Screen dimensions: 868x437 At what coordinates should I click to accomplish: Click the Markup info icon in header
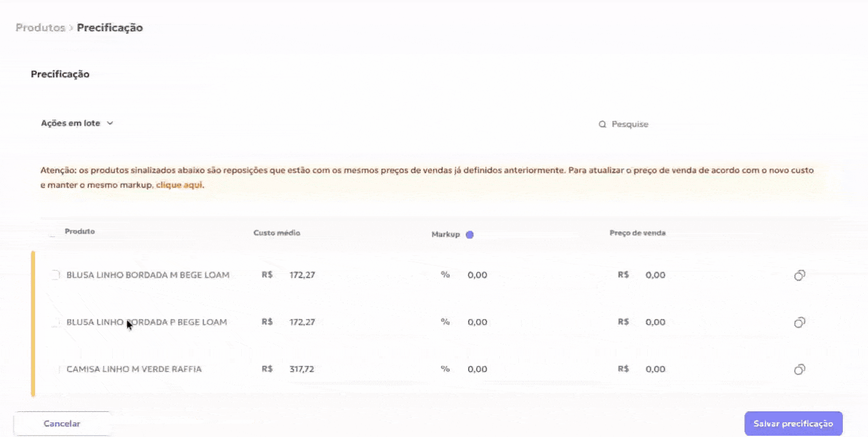point(469,234)
